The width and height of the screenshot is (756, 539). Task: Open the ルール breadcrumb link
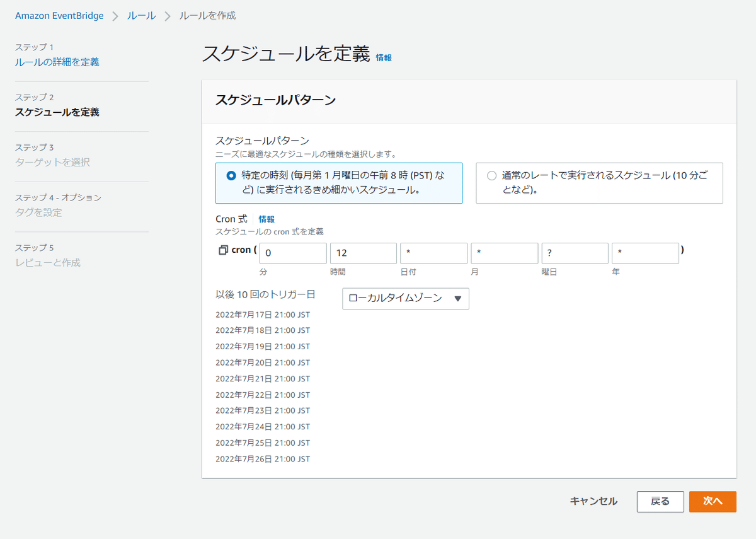pos(141,15)
